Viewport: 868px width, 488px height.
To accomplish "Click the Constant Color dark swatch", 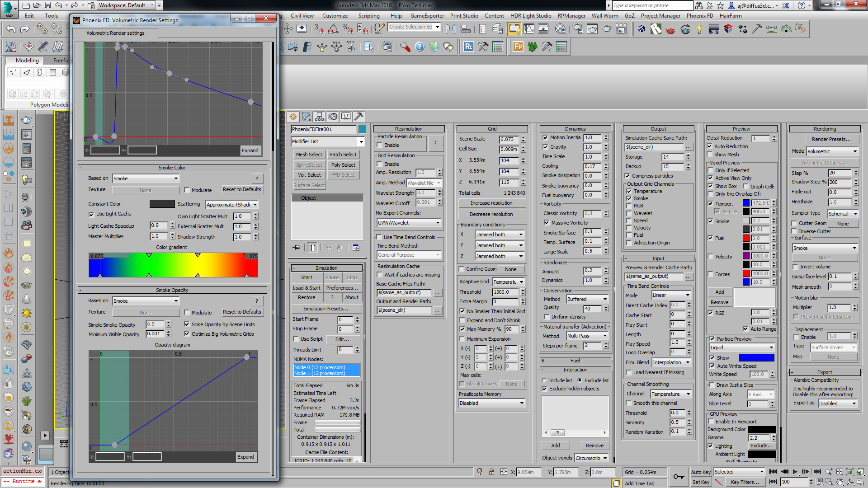I will click(x=162, y=204).
